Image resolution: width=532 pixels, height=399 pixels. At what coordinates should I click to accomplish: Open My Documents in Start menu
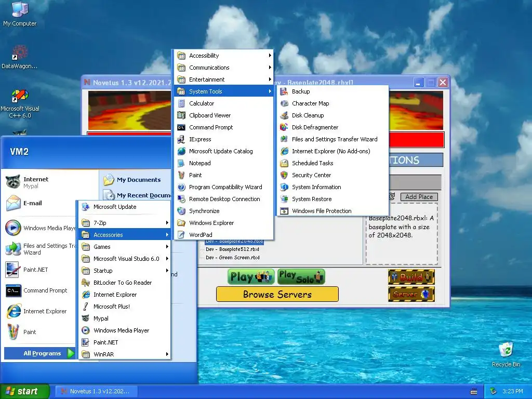point(136,180)
